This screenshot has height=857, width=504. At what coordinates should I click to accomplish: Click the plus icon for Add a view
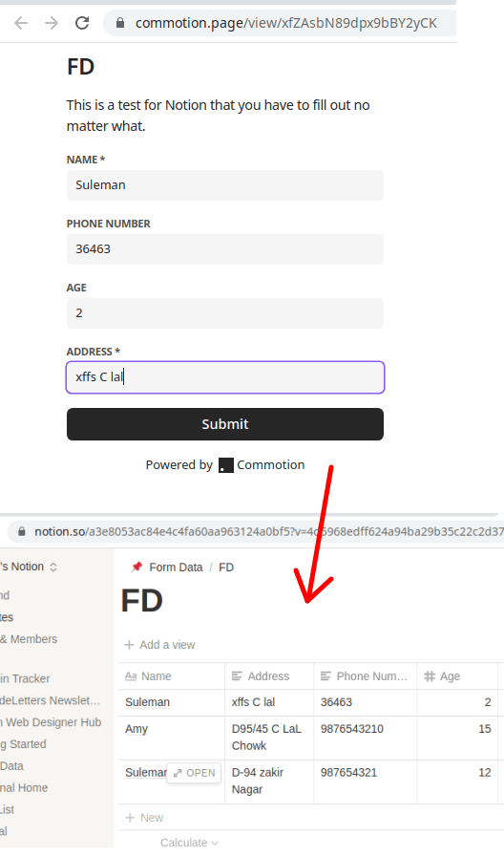(129, 645)
